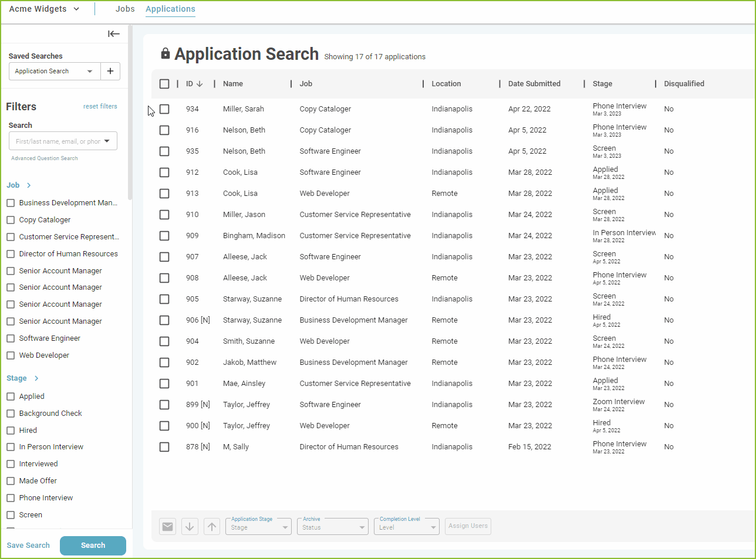
Task: Switch to the Jobs tab
Action: pos(125,9)
